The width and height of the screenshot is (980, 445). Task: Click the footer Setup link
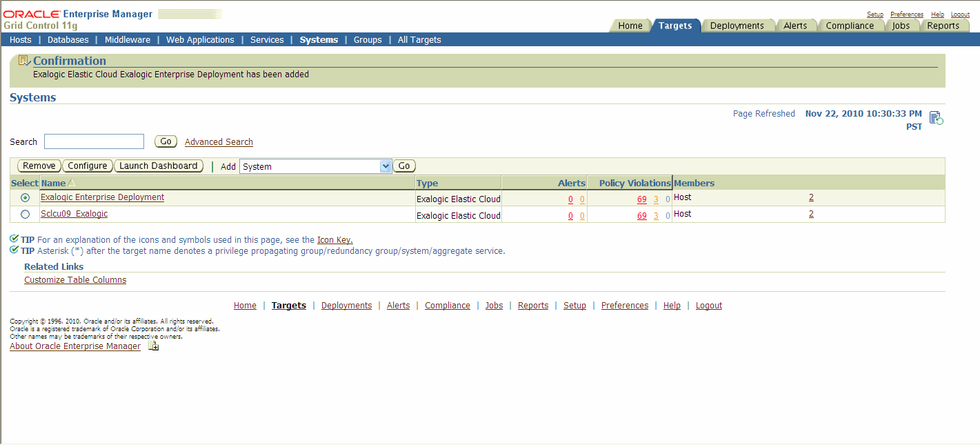pos(574,306)
